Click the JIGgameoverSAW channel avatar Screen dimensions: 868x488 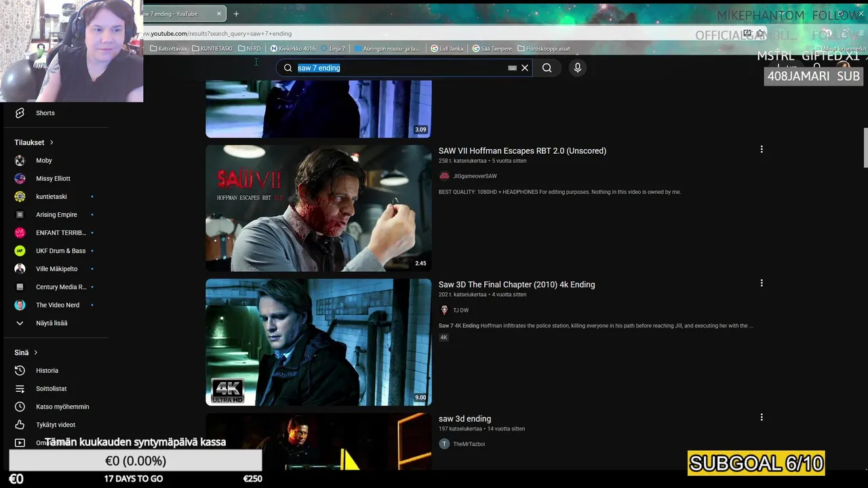(x=444, y=176)
